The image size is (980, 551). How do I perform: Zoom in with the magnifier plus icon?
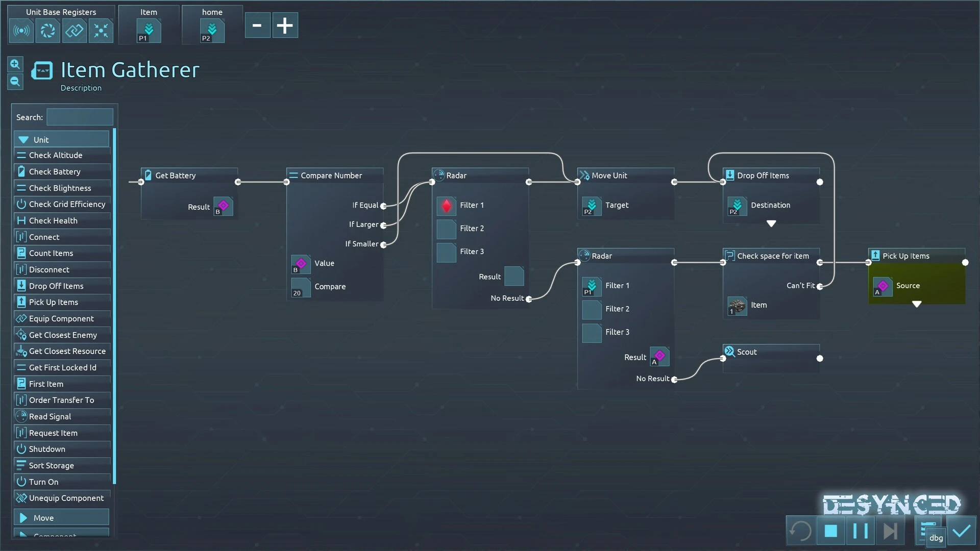[x=15, y=64]
